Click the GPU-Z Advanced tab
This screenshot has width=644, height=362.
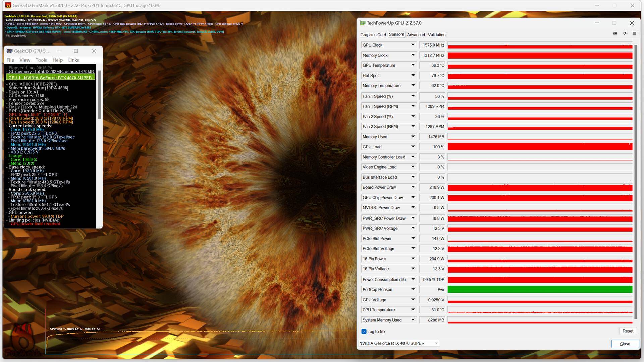(415, 35)
